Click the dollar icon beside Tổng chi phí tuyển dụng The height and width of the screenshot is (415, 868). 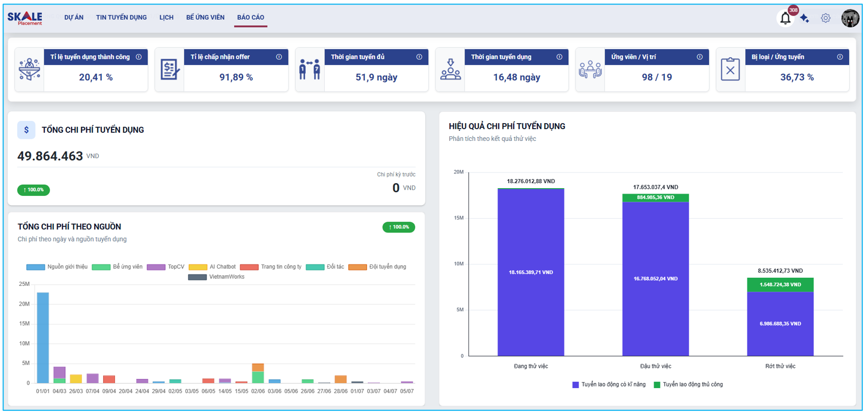[26, 130]
